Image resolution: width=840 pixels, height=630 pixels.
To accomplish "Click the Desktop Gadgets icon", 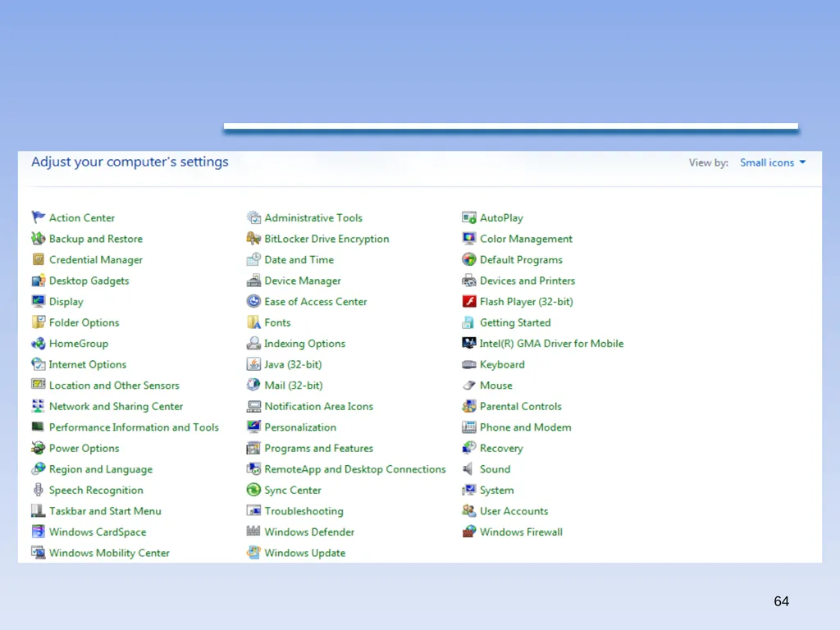I will (38, 281).
